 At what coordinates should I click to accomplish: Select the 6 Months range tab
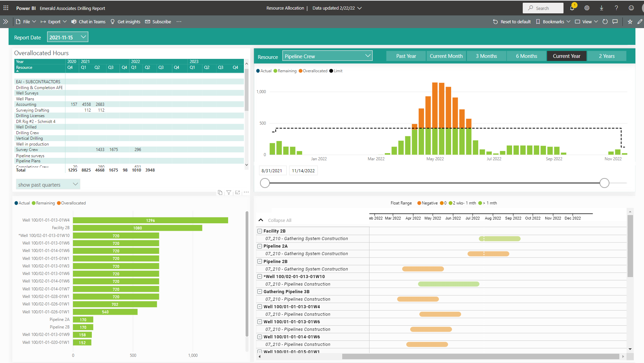tap(526, 56)
